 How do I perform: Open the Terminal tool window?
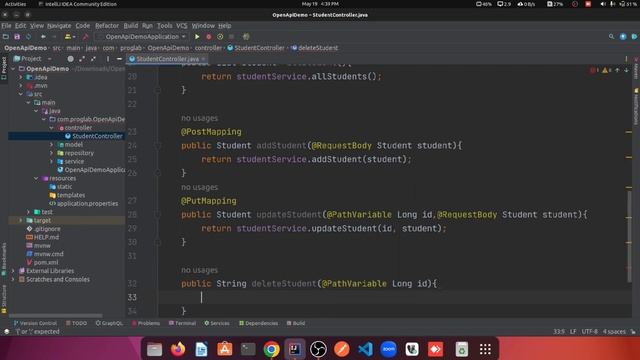(182, 323)
